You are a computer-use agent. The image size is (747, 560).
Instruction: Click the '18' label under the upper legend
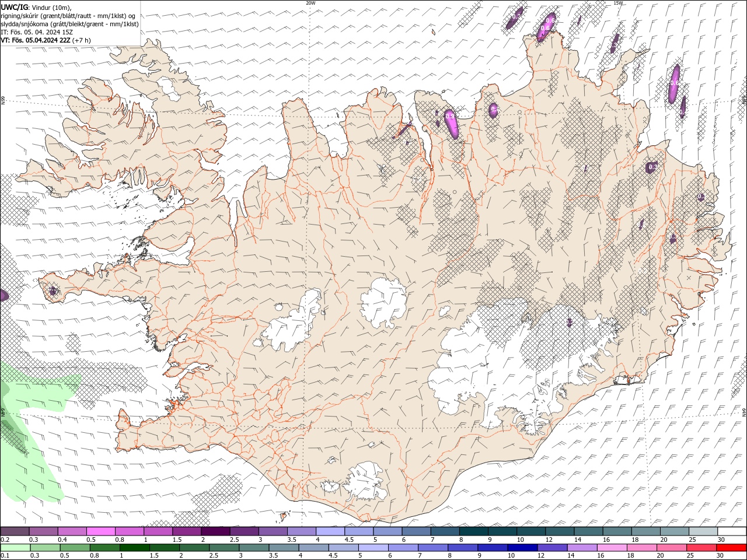(634, 540)
